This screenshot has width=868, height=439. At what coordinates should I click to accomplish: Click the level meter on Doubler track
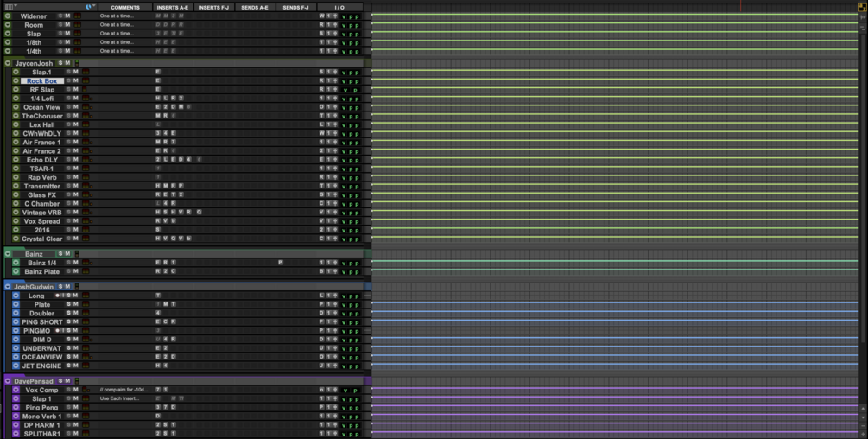pos(86,314)
